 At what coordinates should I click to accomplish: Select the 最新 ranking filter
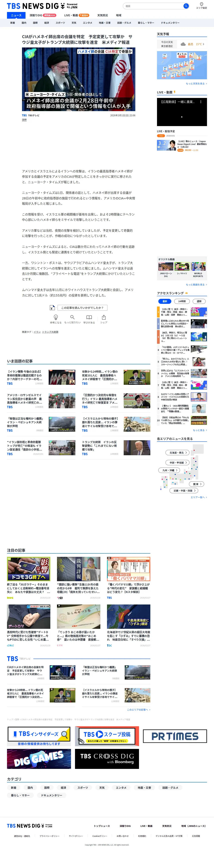(165, 301)
